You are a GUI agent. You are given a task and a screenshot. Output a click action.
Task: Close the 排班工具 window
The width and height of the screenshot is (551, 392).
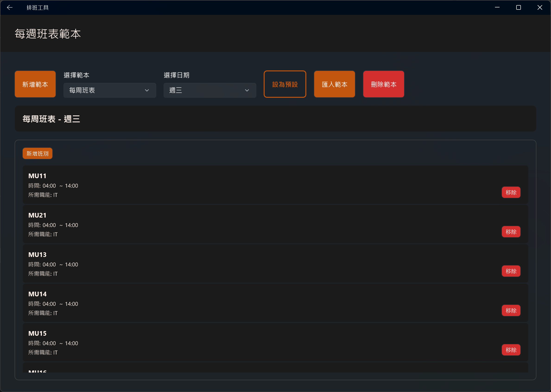coord(540,7)
